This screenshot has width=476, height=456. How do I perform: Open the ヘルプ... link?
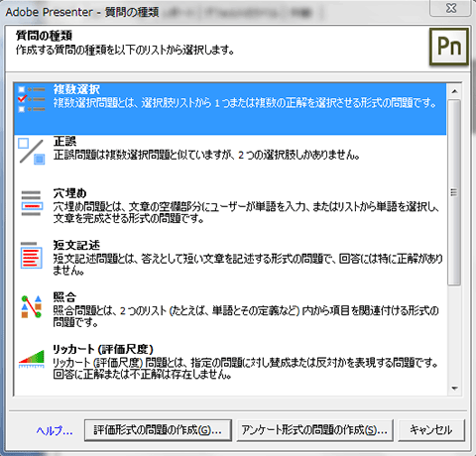coord(55,430)
